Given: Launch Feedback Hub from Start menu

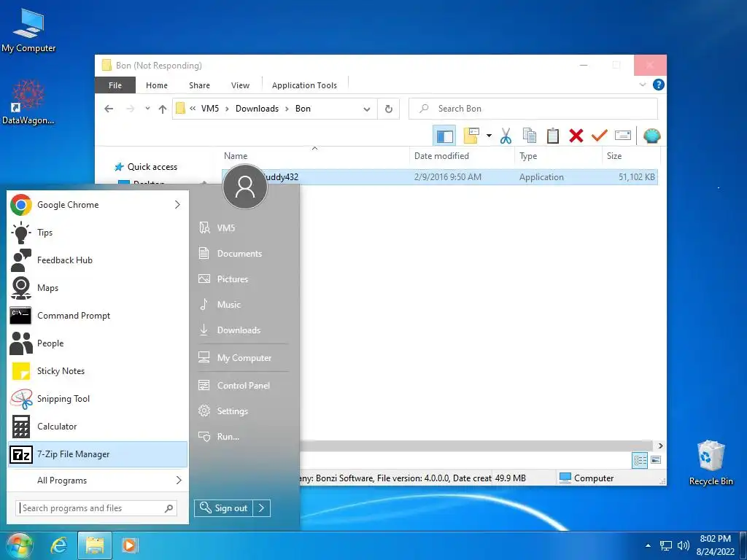Looking at the screenshot, I should pos(98,260).
